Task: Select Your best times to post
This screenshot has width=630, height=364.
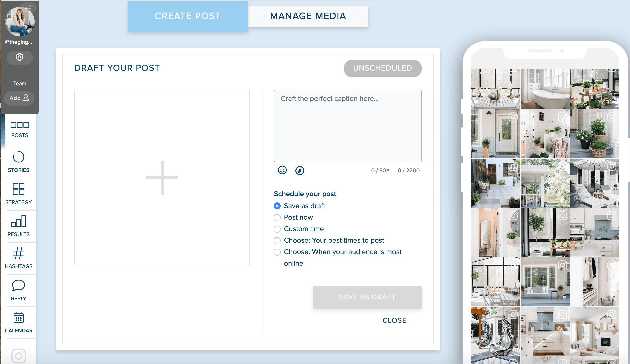Action: [277, 240]
